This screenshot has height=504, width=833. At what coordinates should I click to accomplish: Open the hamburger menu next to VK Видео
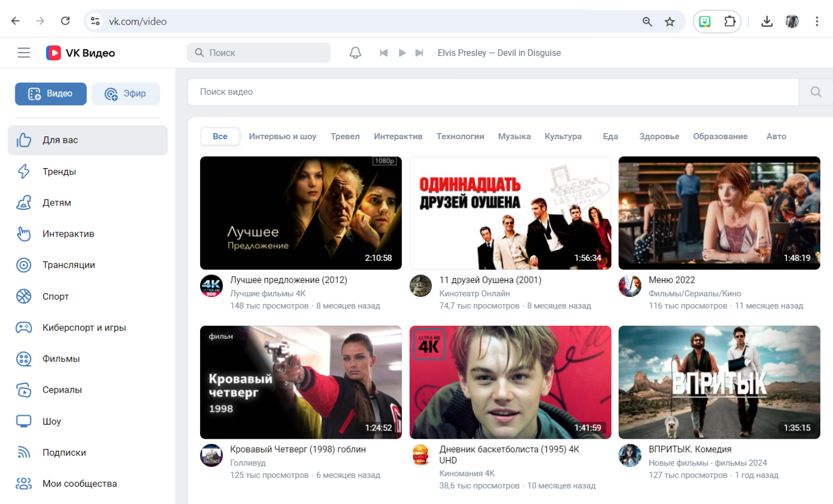coord(24,53)
